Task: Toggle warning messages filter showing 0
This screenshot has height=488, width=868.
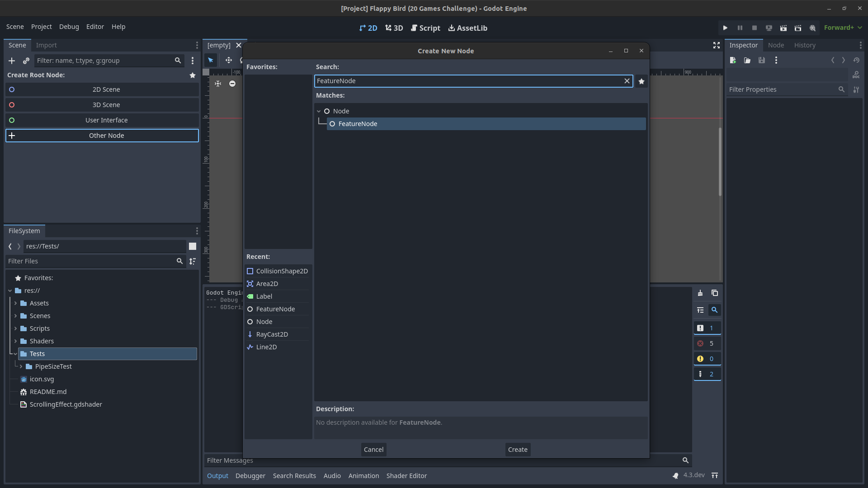Action: 707,359
